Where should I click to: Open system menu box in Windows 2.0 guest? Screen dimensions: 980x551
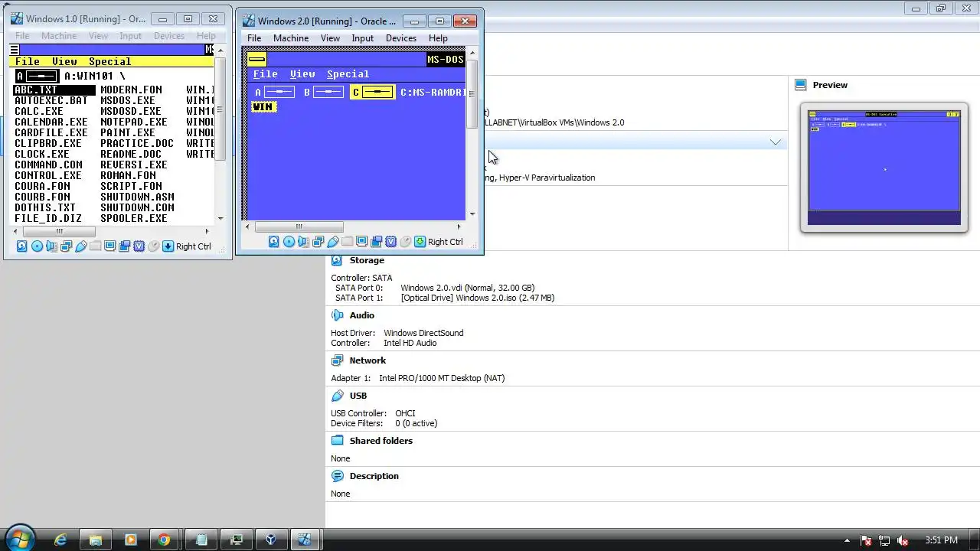pyautogui.click(x=256, y=59)
